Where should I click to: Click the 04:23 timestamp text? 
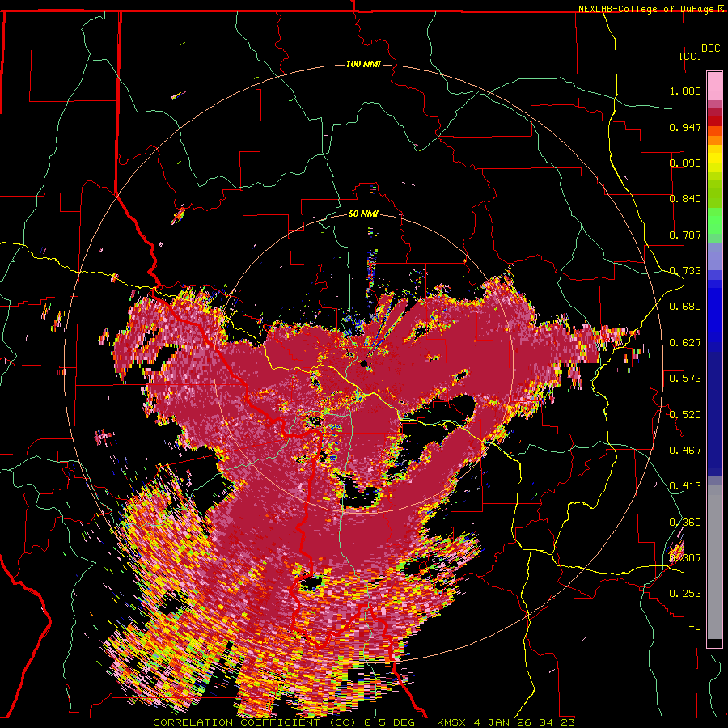(557, 722)
